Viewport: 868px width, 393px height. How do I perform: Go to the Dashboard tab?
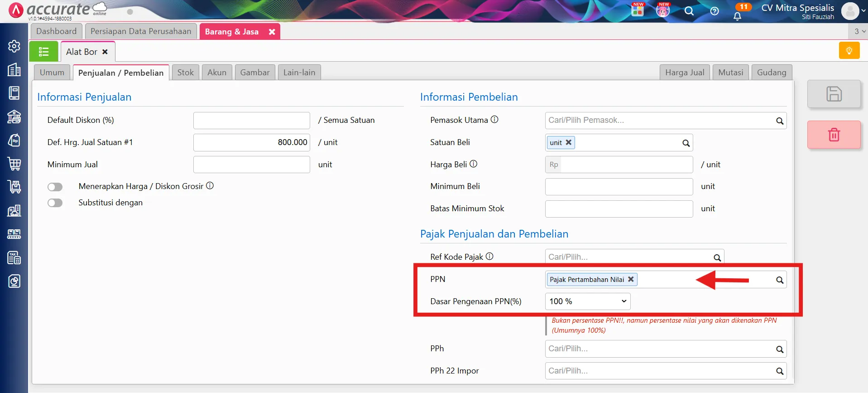click(57, 31)
